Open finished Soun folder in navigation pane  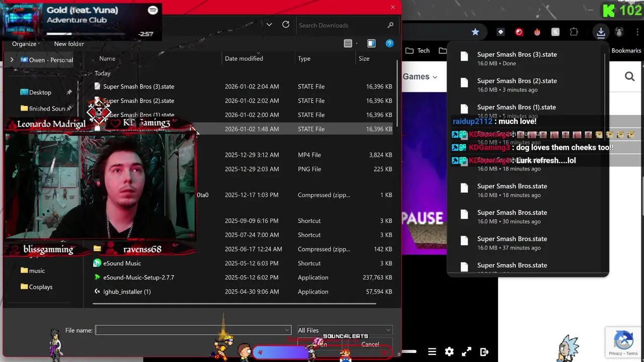(43, 109)
